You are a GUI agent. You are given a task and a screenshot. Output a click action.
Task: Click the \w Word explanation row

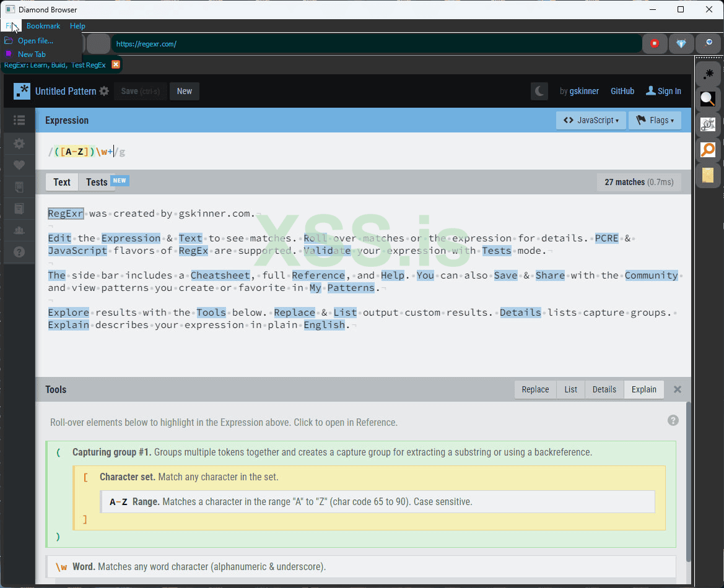(x=360, y=567)
